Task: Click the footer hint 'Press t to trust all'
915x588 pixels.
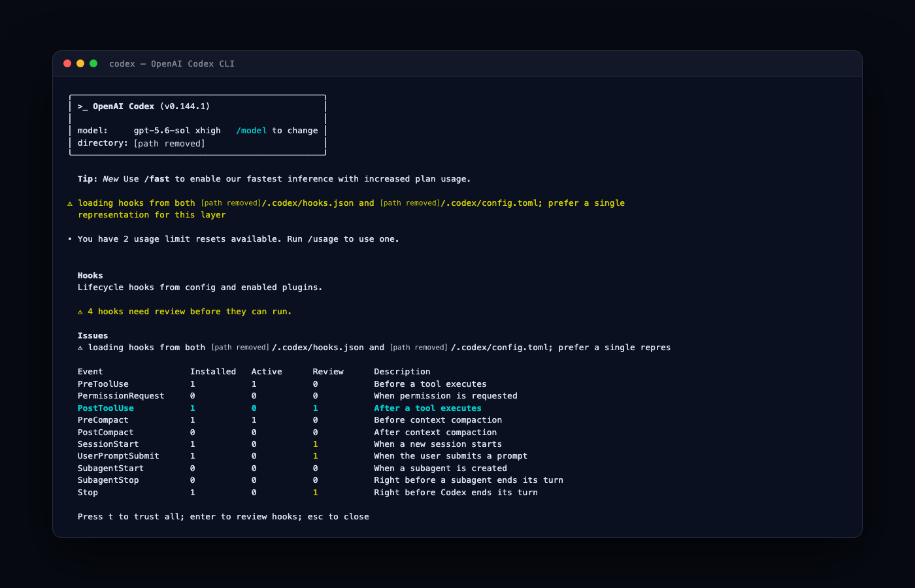Action: pos(129,517)
